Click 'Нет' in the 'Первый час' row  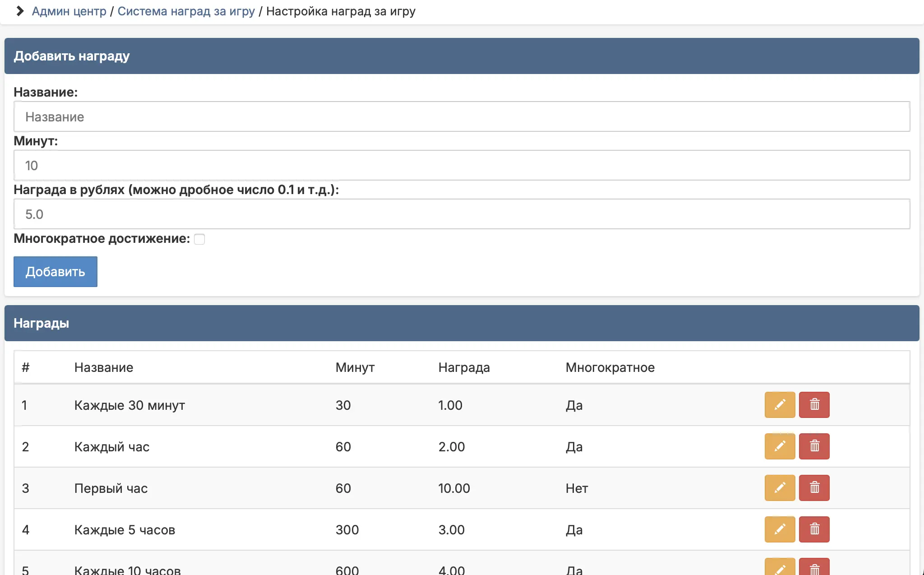tap(577, 488)
